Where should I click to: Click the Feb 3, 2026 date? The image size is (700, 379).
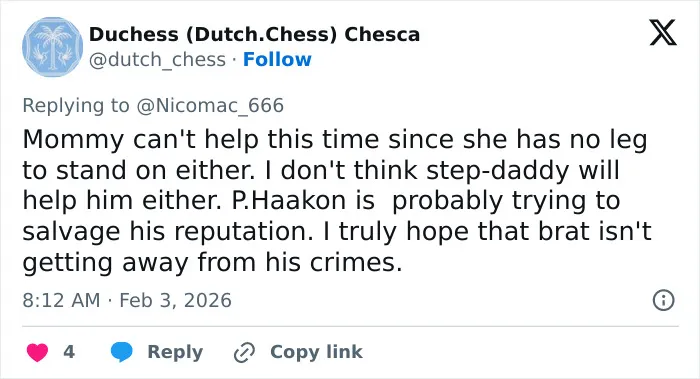pos(175,300)
